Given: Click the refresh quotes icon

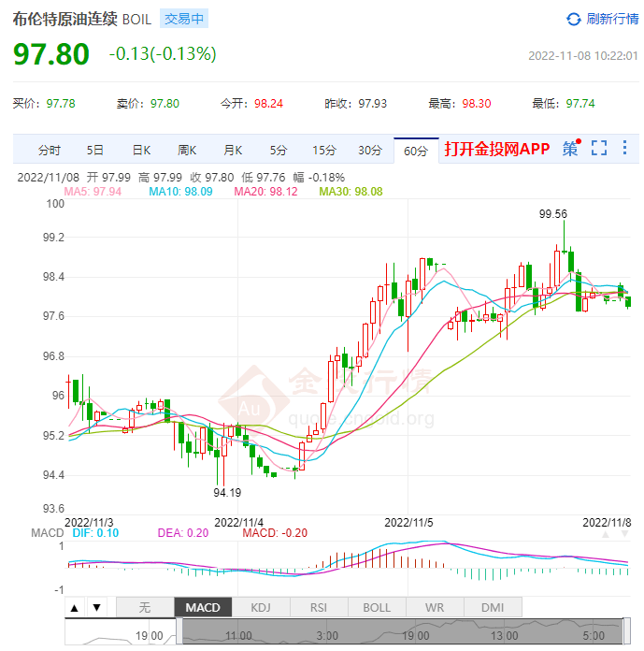Looking at the screenshot, I should 574,19.
